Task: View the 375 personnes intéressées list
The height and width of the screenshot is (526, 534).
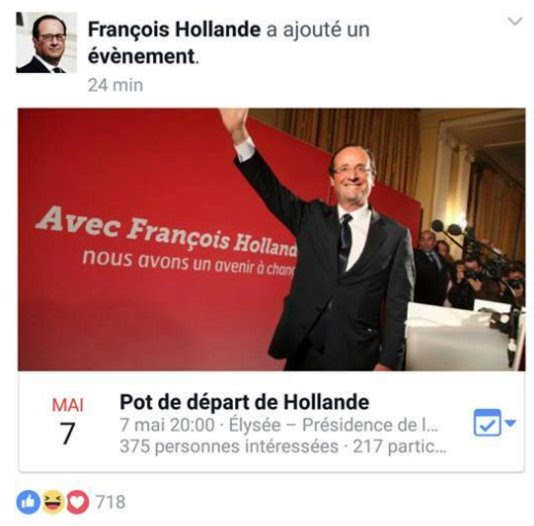Action: pyautogui.click(x=229, y=447)
